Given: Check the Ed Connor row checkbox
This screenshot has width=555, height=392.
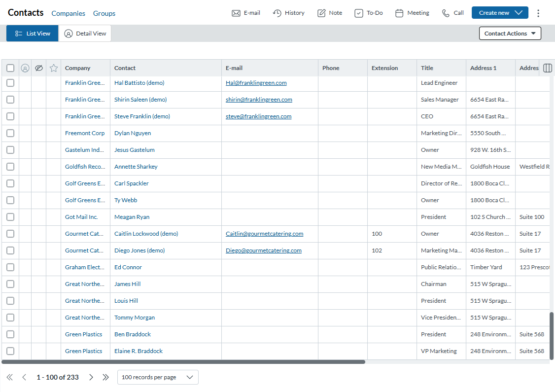Looking at the screenshot, I should (10, 267).
